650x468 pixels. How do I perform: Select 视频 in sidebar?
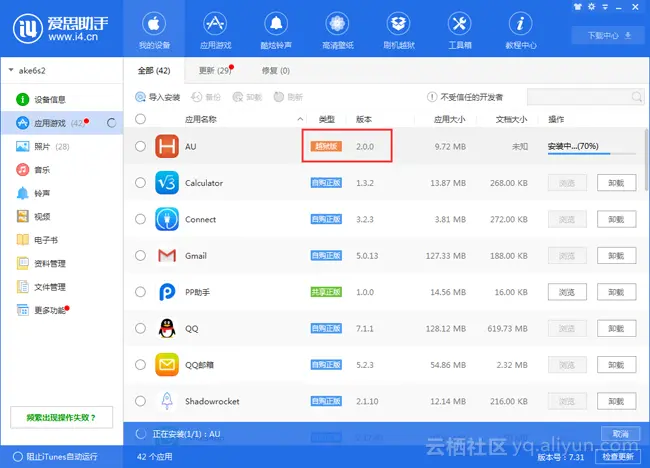(x=62, y=216)
